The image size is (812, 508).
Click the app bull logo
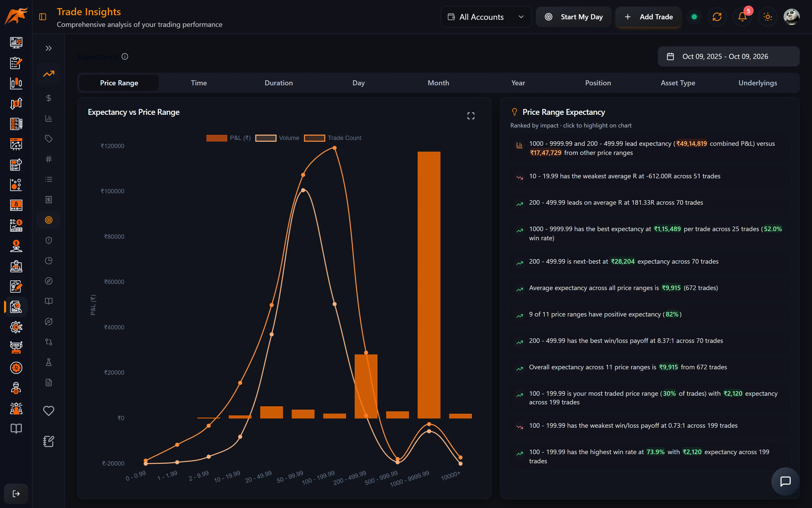(x=16, y=16)
